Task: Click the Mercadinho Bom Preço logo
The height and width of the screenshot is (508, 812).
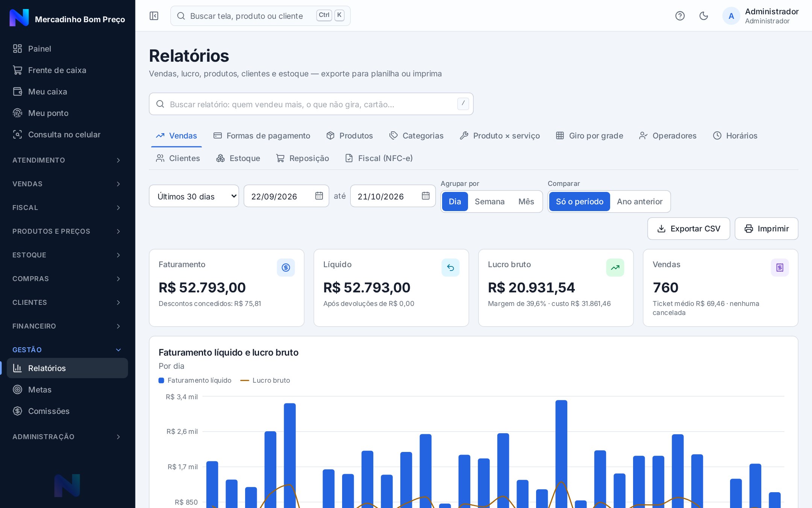Action: click(x=19, y=18)
